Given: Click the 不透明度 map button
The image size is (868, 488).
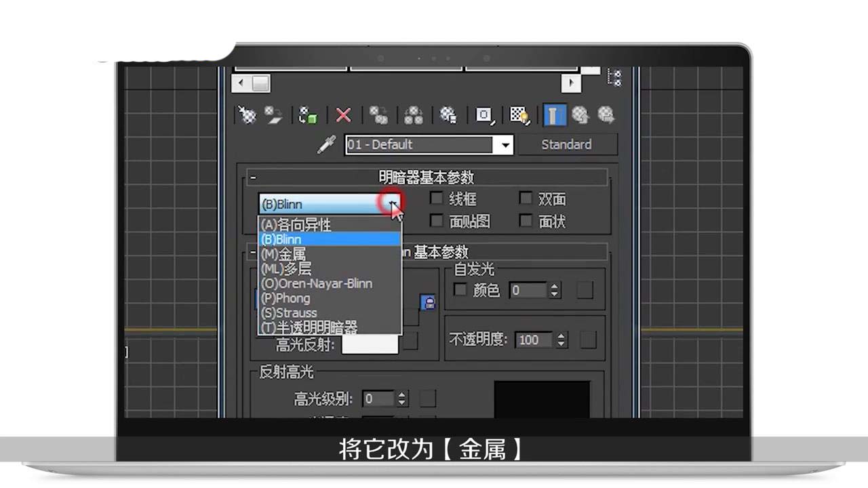Looking at the screenshot, I should pyautogui.click(x=588, y=340).
